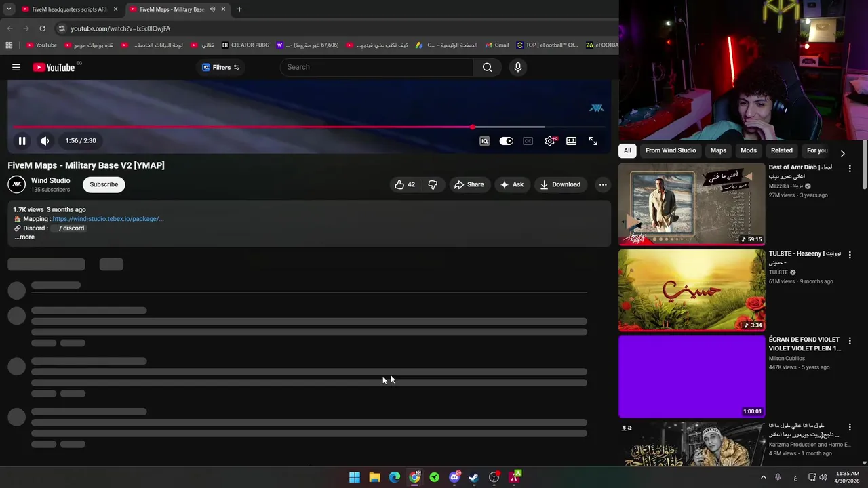Open the Gmail bookmark
868x488 pixels.
(497, 45)
